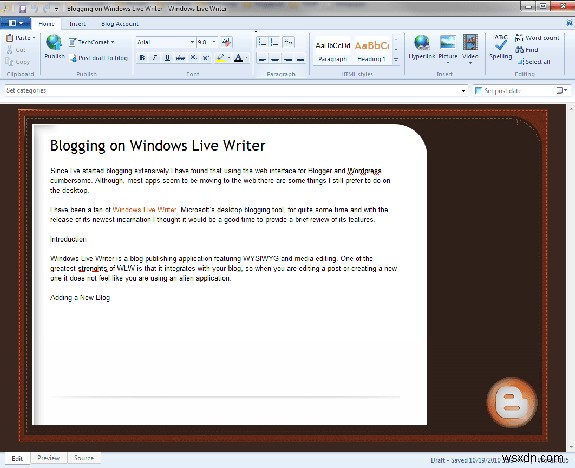Open the post date calendar picker
Viewport: 575px width, 468px height.
click(x=561, y=90)
